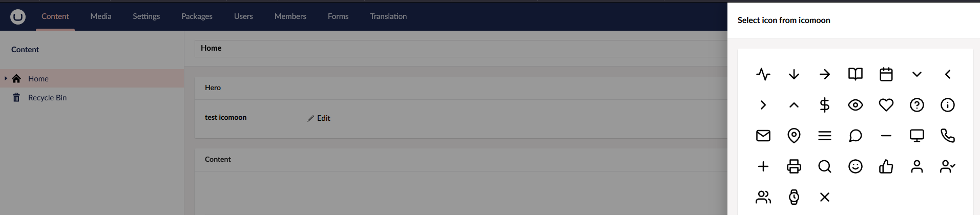Select the eye icon
This screenshot has height=215, width=980.
tap(856, 105)
